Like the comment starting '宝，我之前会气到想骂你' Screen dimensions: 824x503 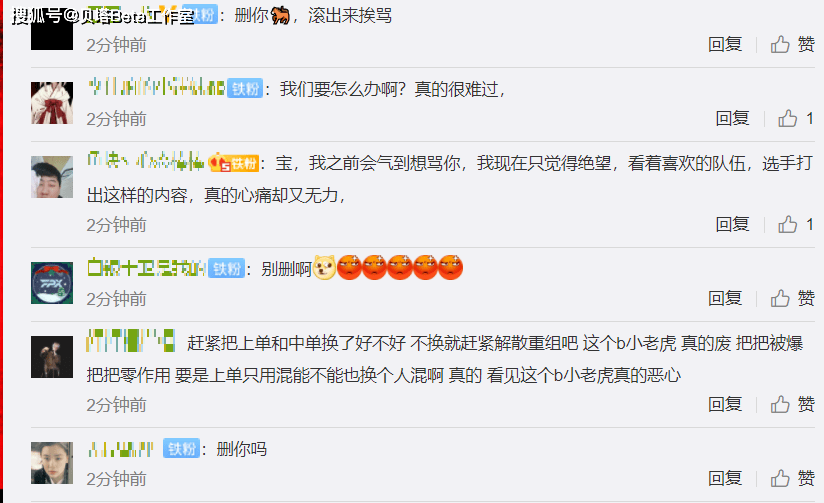[796, 225]
